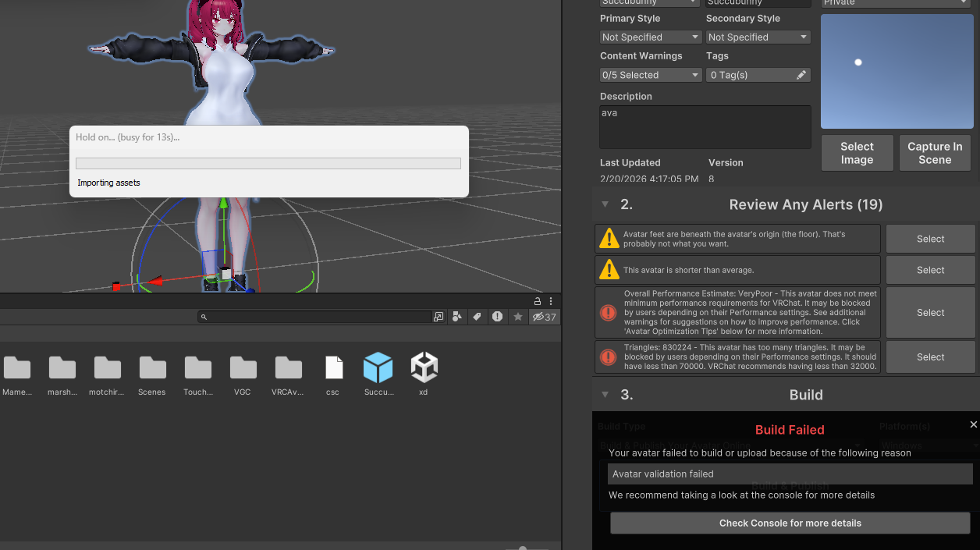The image size is (980, 550).
Task: Click the Importing assets progress bar
Action: click(x=268, y=163)
